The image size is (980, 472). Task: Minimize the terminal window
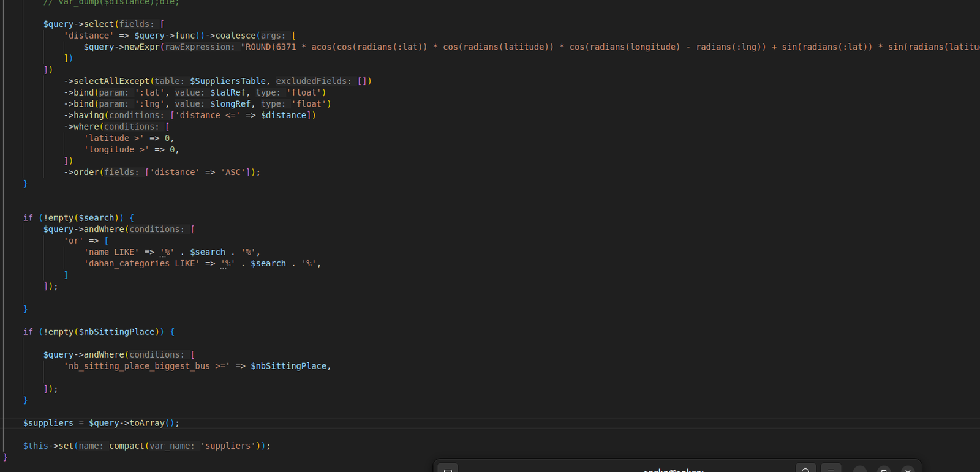860,469
